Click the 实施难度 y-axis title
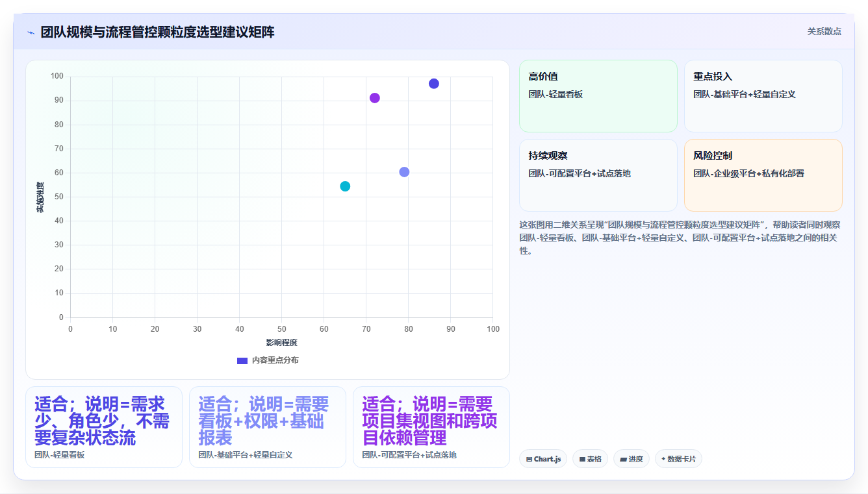The width and height of the screenshot is (868, 494). pos(40,197)
